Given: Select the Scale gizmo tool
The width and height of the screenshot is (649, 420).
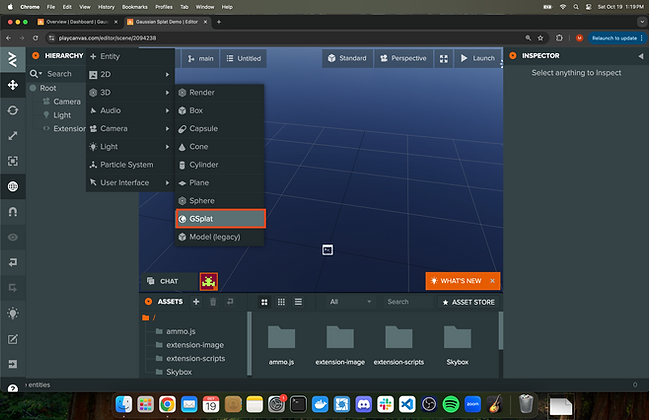Looking at the screenshot, I should tap(13, 135).
